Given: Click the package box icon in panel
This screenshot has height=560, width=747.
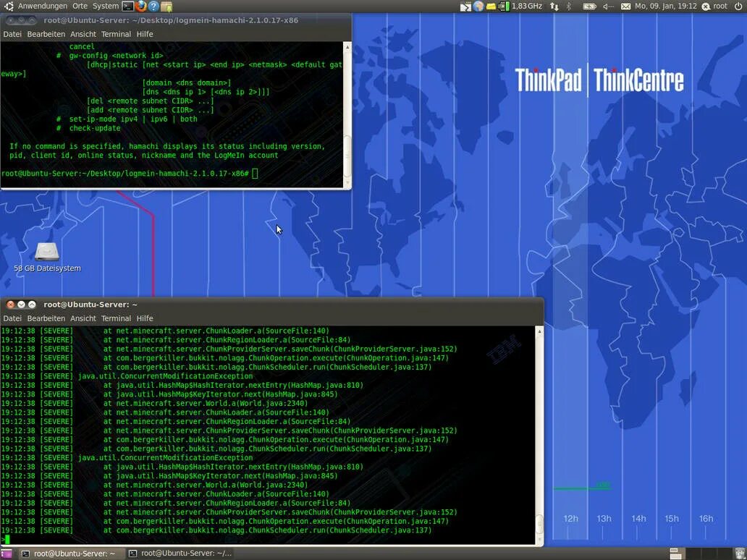Looking at the screenshot, I should [166, 7].
